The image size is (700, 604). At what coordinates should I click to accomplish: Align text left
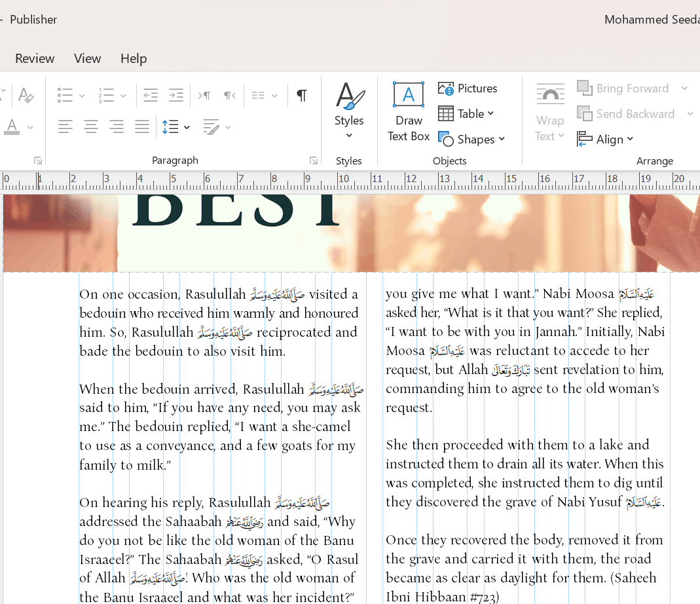tap(65, 127)
